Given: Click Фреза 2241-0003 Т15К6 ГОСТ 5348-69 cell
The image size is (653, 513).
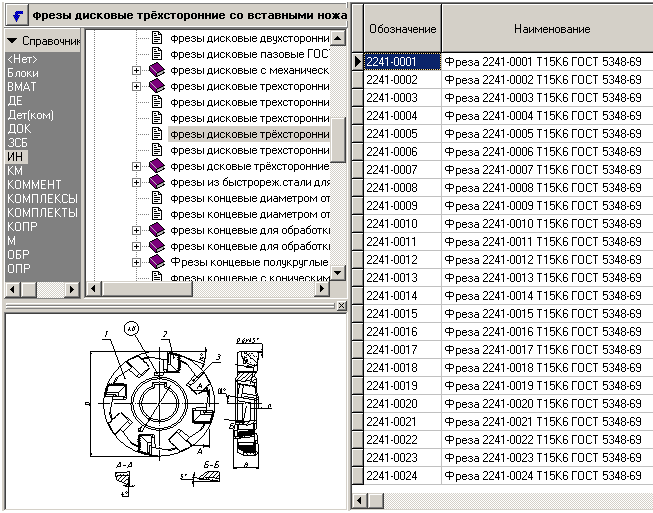Looking at the screenshot, I should pyautogui.click(x=547, y=97).
